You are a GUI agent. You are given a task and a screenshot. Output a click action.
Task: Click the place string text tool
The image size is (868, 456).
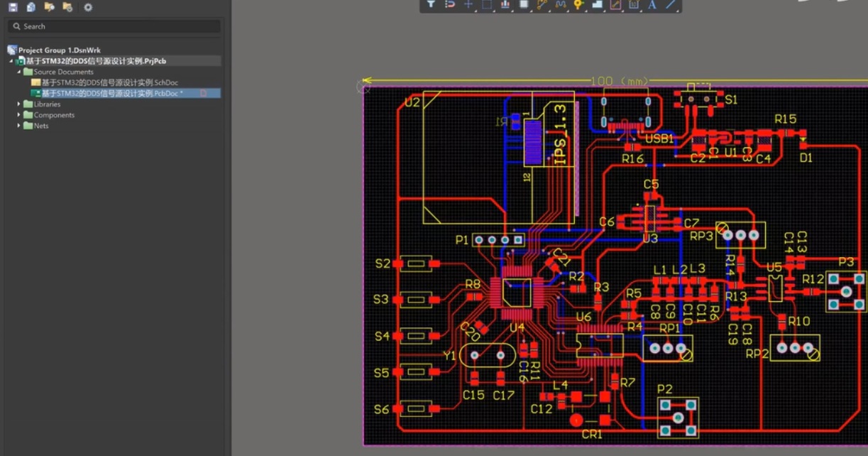pos(652,4)
